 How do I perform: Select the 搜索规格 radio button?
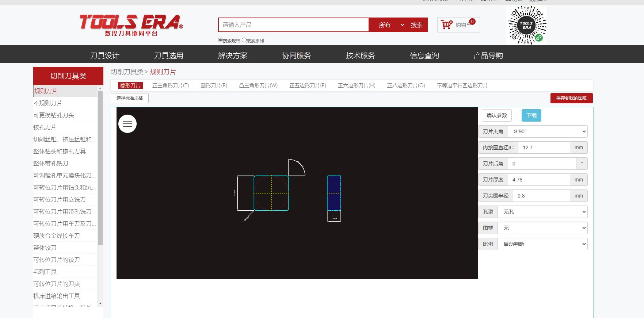tap(220, 40)
